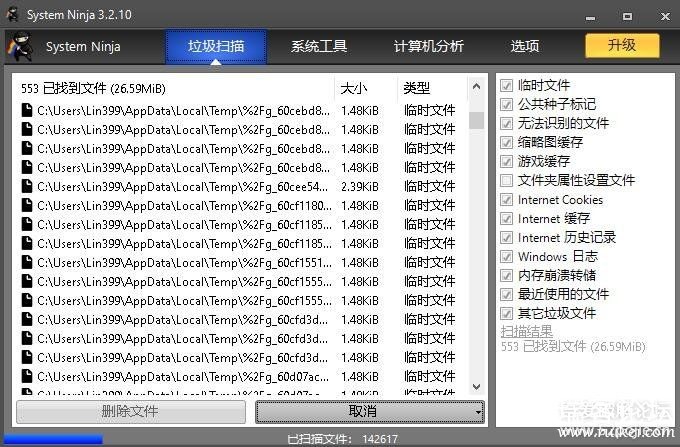
Task: Go to the 选项 tab
Action: click(x=524, y=46)
